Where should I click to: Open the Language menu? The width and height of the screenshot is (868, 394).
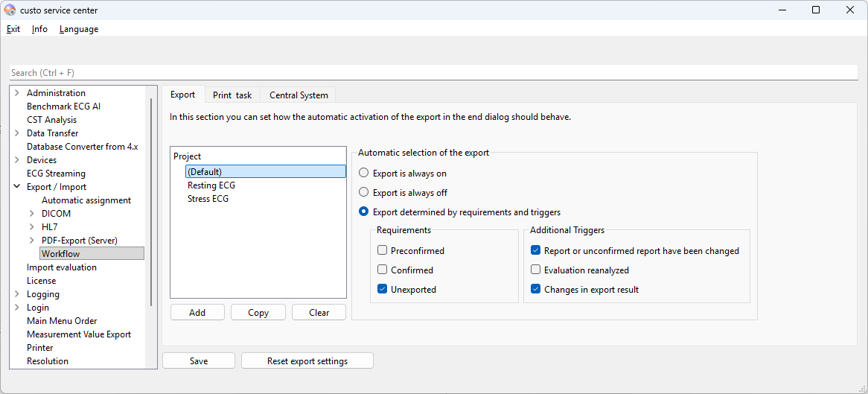pos(79,29)
